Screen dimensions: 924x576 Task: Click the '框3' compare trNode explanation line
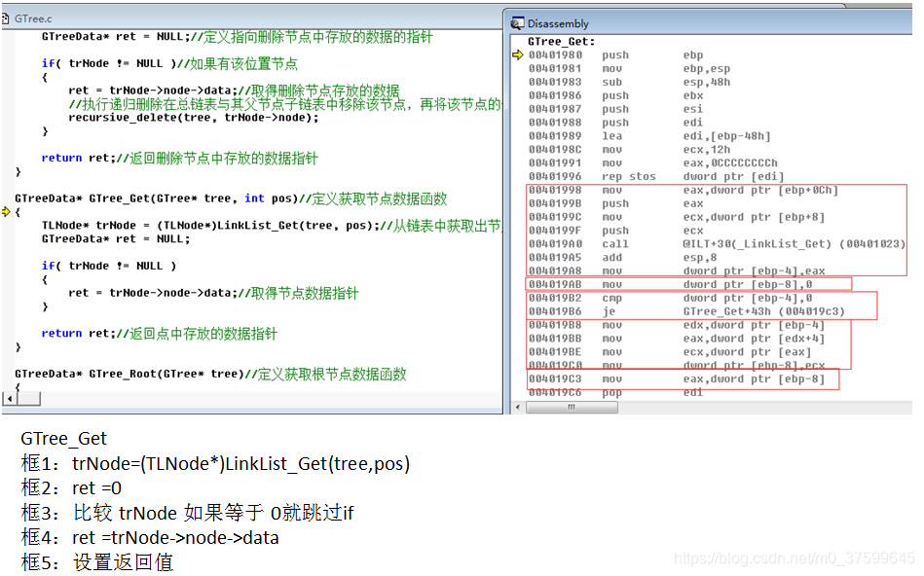187,513
